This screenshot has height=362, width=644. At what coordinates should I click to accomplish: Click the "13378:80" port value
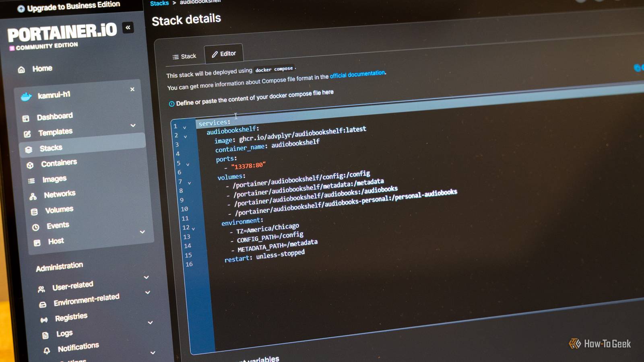point(248,165)
